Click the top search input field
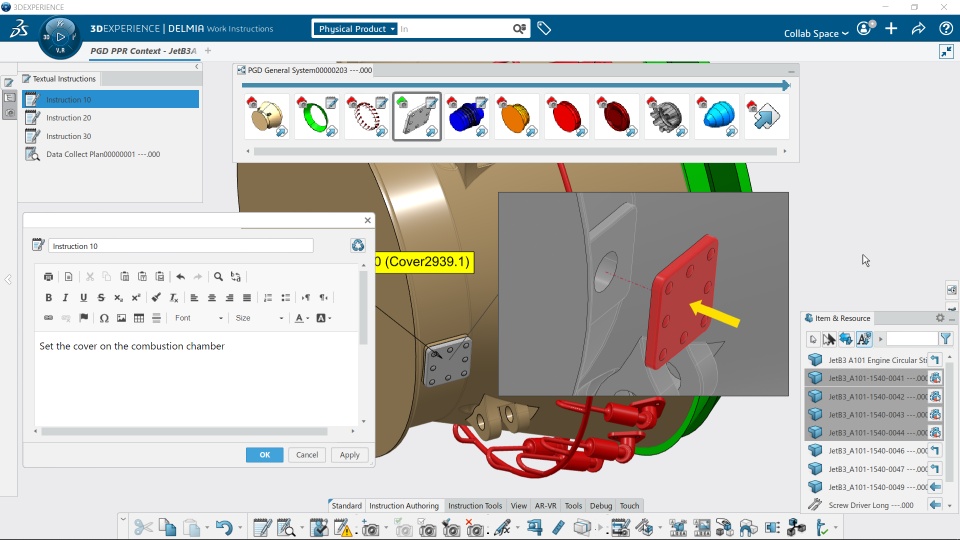The height and width of the screenshot is (540, 960). (454, 29)
